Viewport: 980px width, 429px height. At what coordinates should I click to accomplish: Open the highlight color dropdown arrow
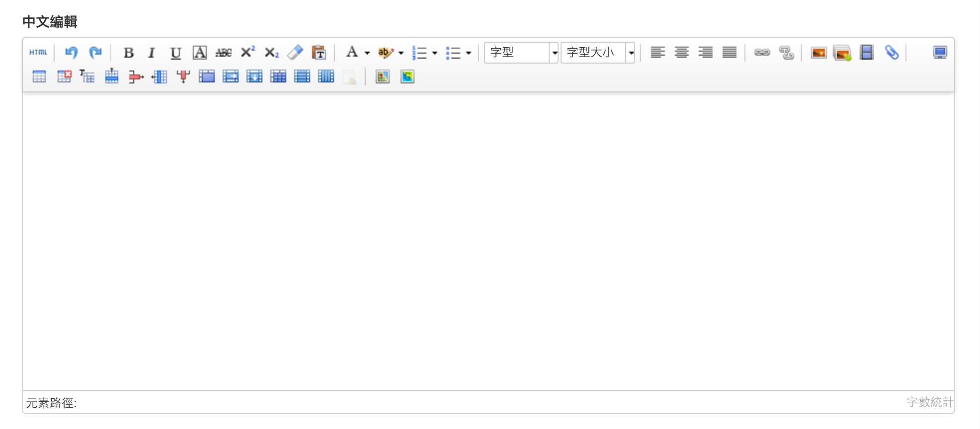(x=401, y=53)
